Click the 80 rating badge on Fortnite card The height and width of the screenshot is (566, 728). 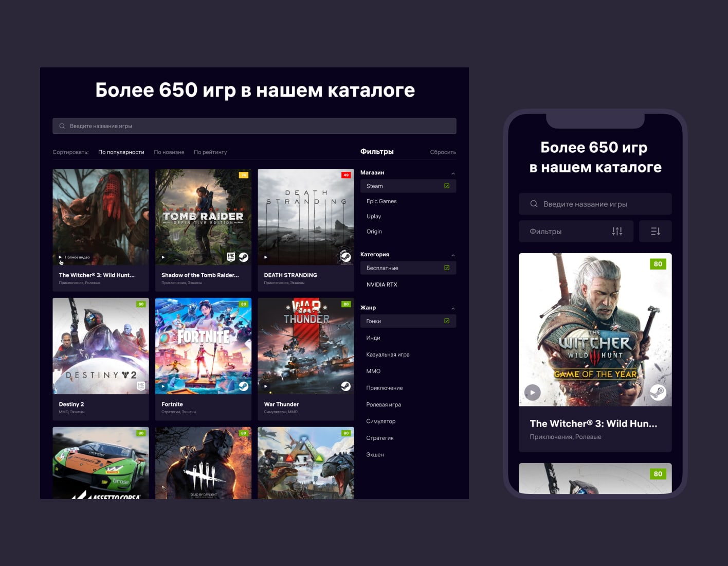[x=243, y=304]
